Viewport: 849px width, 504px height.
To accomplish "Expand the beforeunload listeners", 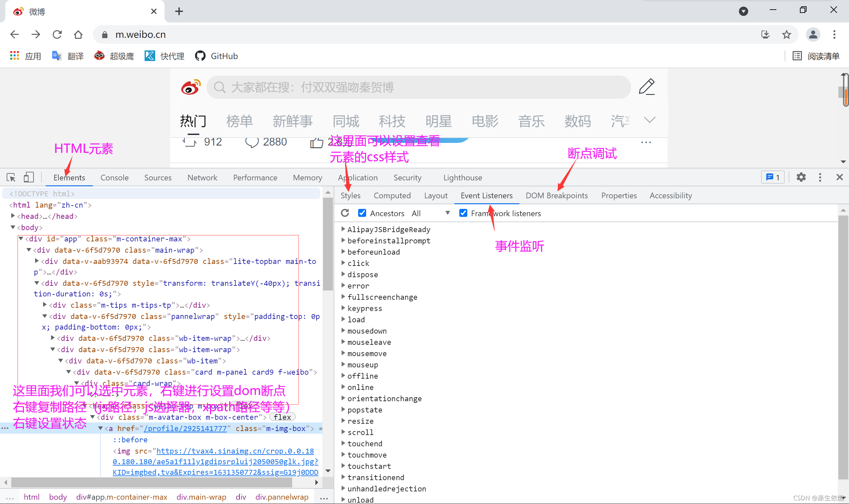I will click(x=343, y=252).
